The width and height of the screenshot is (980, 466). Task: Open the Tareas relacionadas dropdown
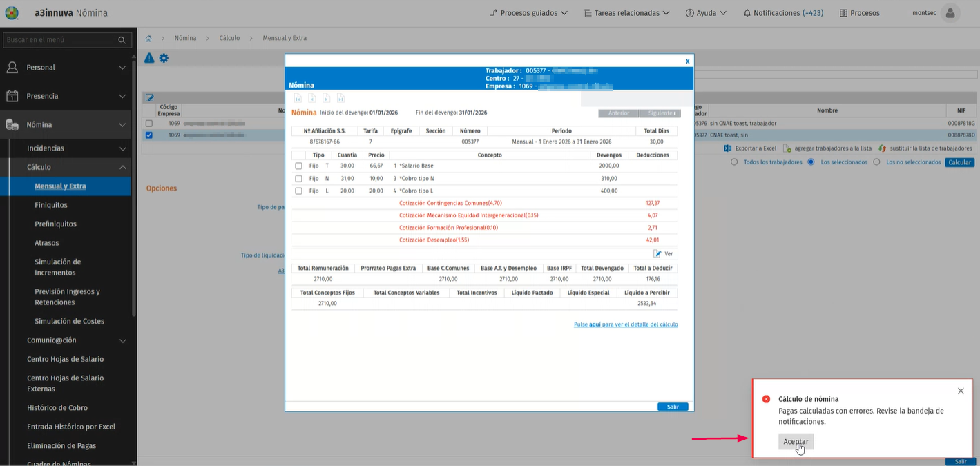click(626, 13)
